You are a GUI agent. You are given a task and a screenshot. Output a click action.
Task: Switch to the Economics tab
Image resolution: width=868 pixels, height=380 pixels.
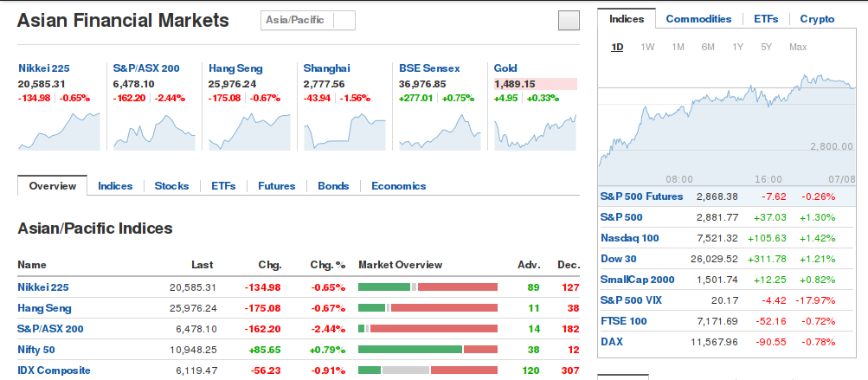click(399, 186)
